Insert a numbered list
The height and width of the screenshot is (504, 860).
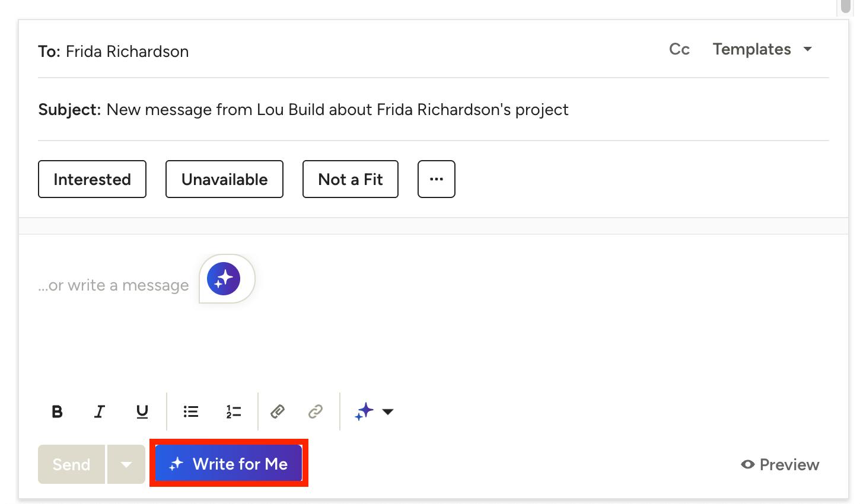pos(234,412)
